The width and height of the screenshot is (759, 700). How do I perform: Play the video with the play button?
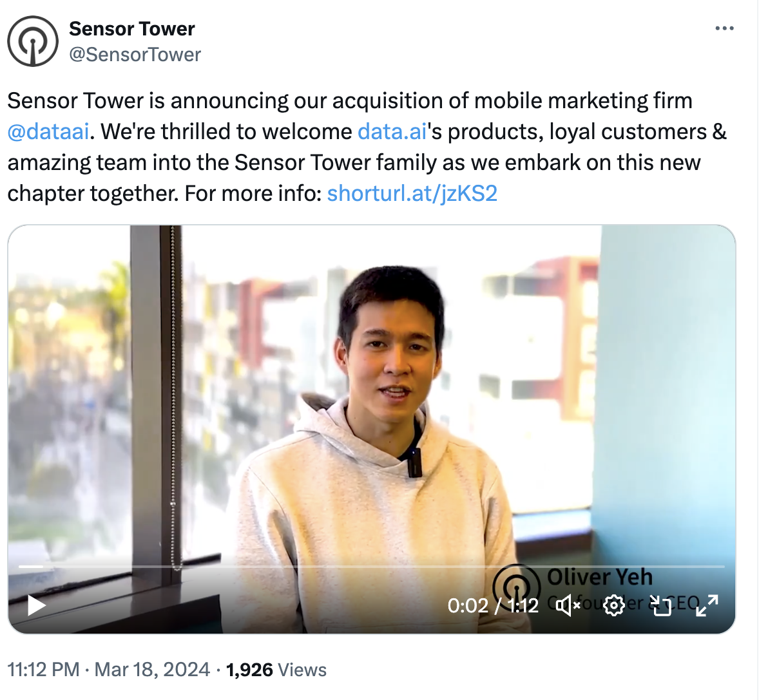point(36,605)
